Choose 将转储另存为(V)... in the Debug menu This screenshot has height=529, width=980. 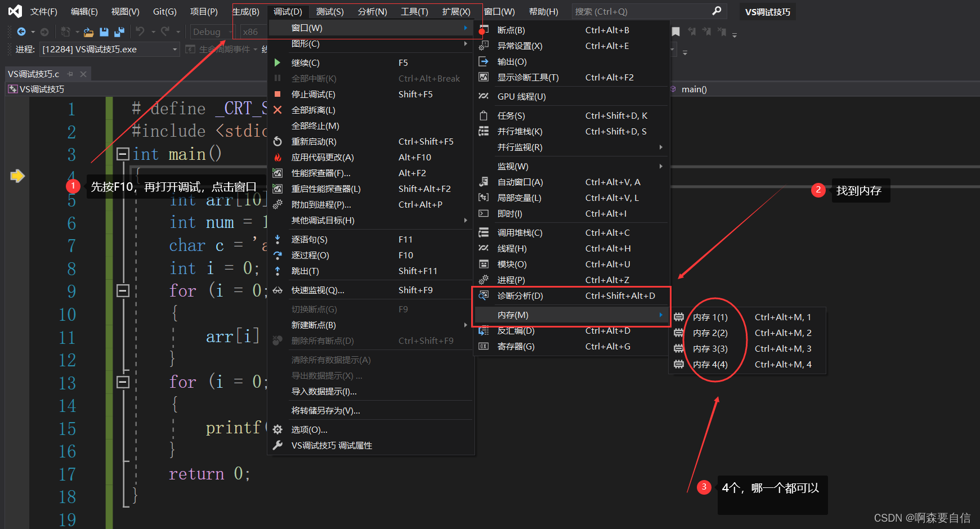click(370, 410)
